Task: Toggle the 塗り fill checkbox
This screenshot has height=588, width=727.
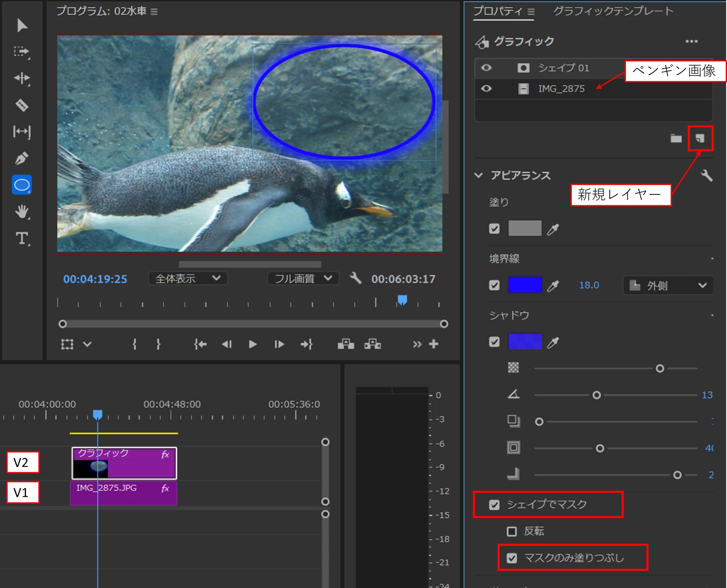Action: pyautogui.click(x=494, y=229)
